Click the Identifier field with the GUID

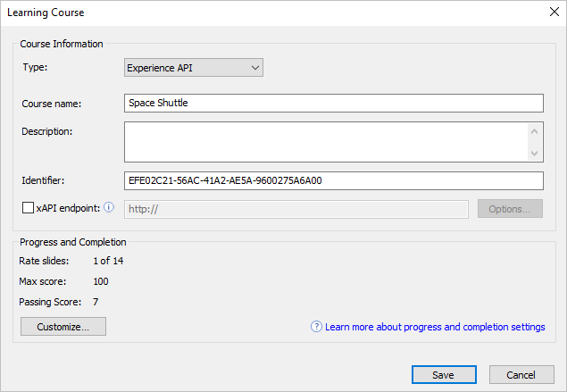point(333,180)
